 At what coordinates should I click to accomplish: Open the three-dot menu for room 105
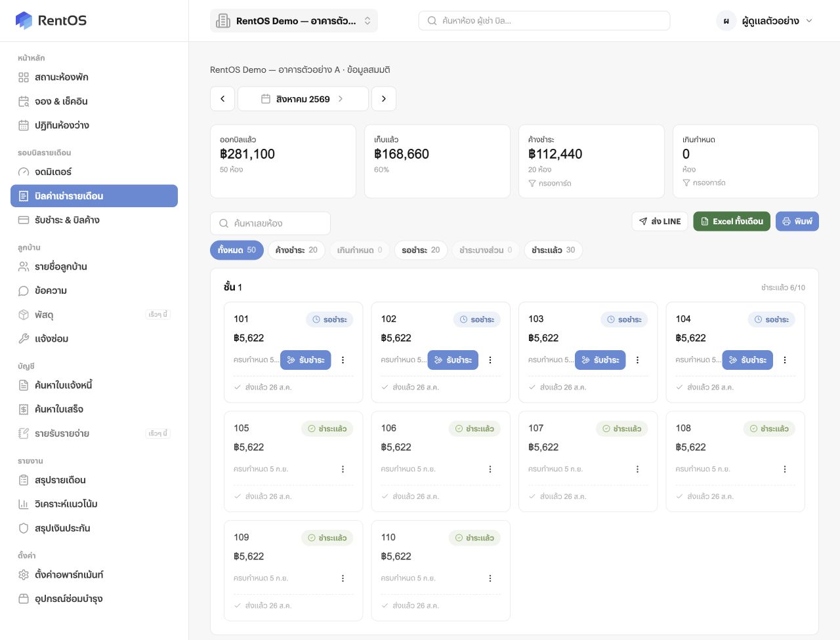[x=343, y=469]
